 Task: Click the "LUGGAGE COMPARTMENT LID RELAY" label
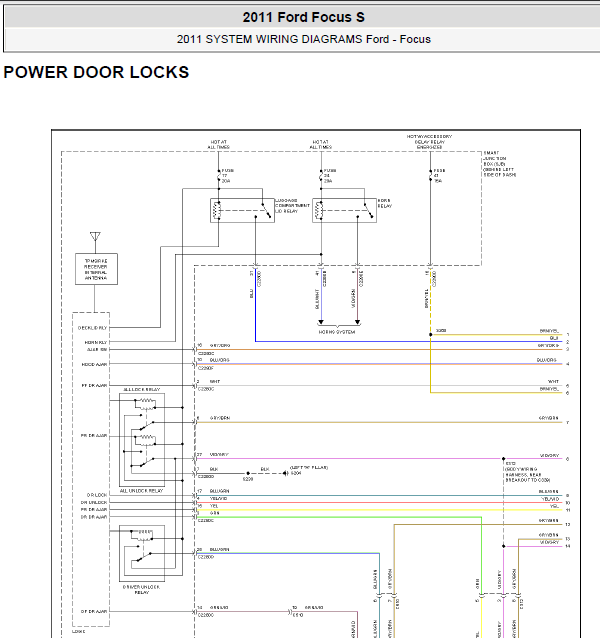click(292, 206)
